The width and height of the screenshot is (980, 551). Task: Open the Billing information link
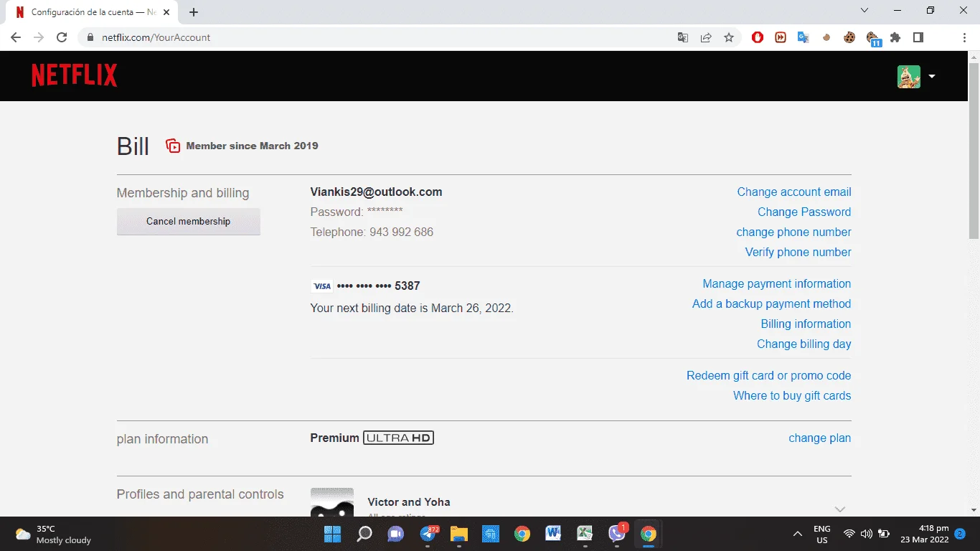[x=806, y=324]
